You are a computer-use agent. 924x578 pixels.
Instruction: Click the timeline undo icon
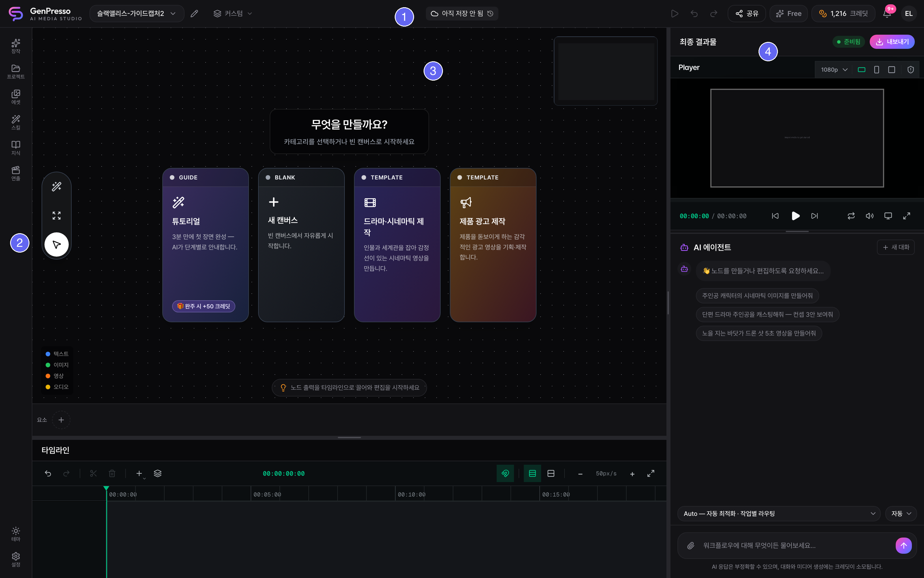click(x=48, y=474)
